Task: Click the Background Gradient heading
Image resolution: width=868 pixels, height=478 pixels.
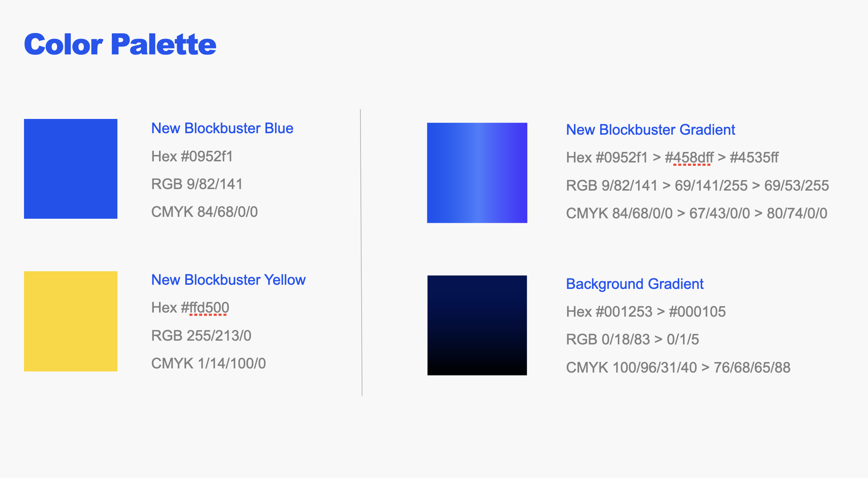Action: tap(635, 284)
